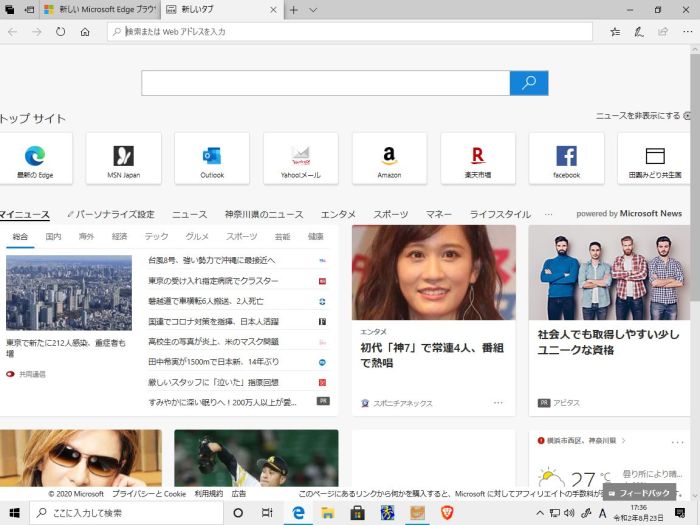Open options menu on スポニチアネックス article card
This screenshot has height=525, width=700.
(x=498, y=403)
